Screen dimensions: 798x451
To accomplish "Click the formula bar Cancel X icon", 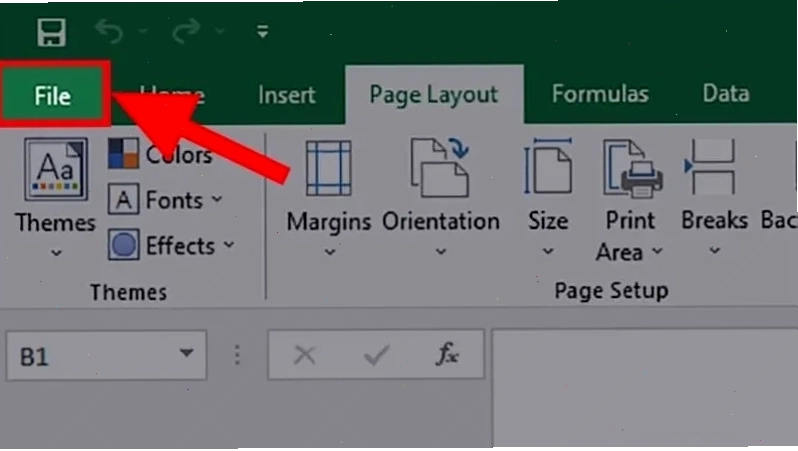I will click(x=304, y=355).
